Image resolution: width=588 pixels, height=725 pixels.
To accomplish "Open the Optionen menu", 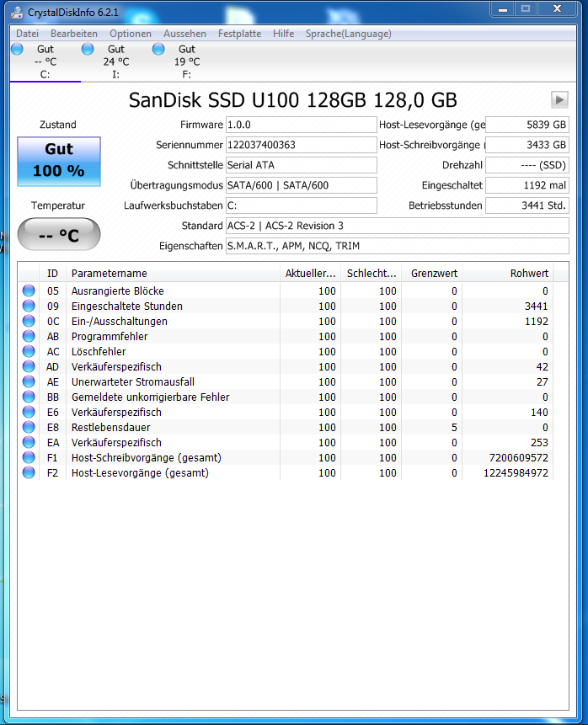I will pos(131,34).
